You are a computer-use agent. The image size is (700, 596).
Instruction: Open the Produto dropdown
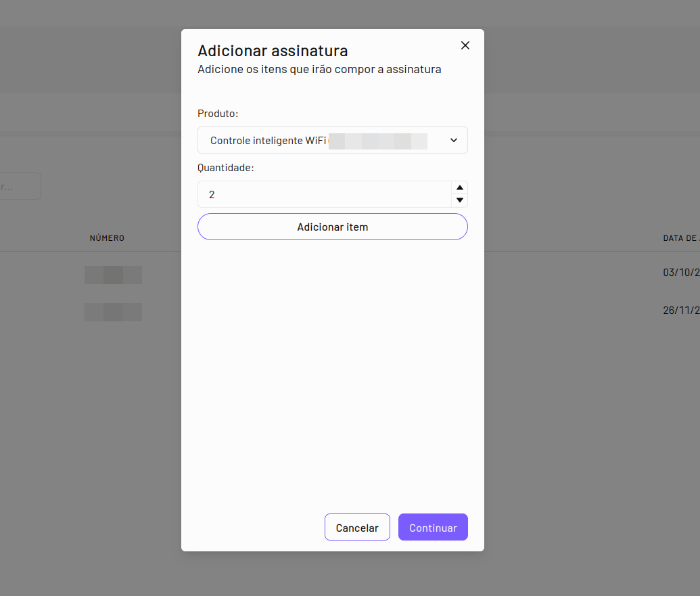coord(333,140)
